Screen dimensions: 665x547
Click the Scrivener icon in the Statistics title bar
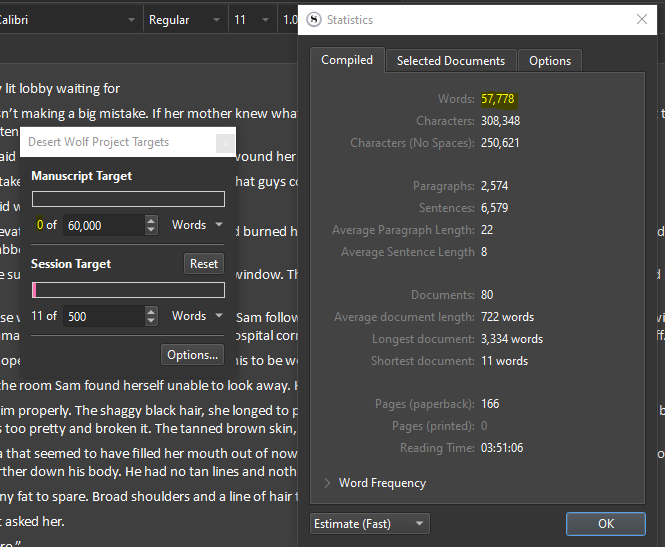[x=314, y=20]
